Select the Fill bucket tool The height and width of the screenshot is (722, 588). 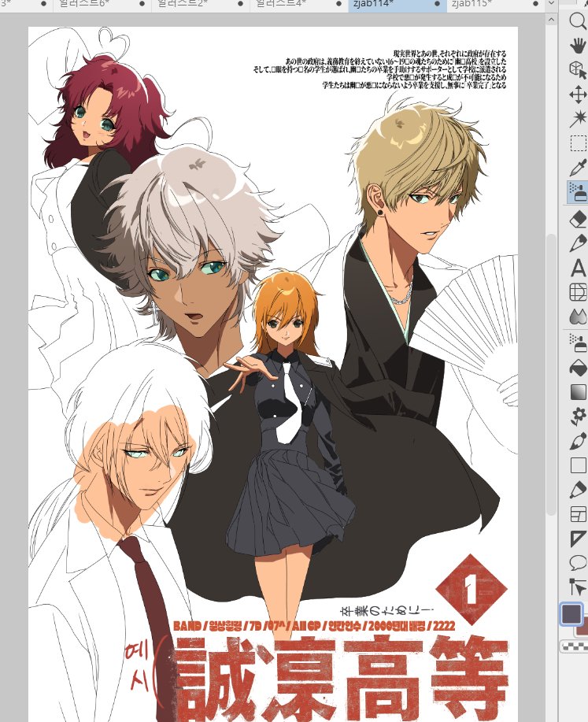click(578, 368)
